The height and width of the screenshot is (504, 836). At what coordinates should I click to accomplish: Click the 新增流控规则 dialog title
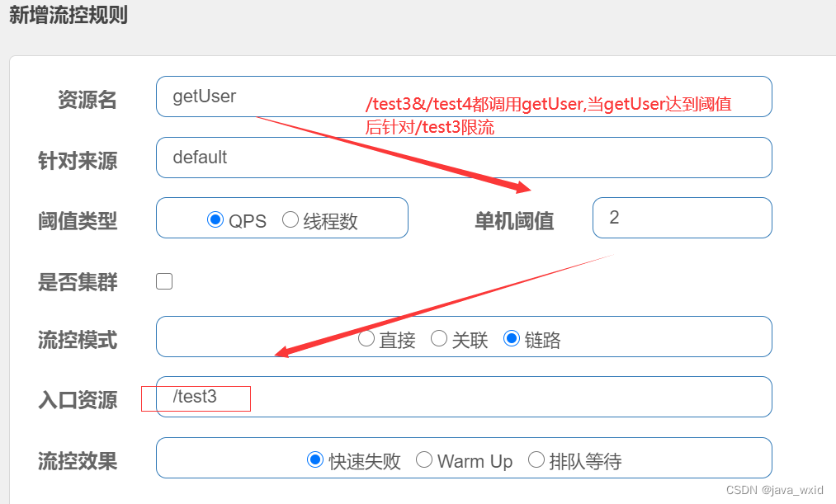click(x=68, y=15)
